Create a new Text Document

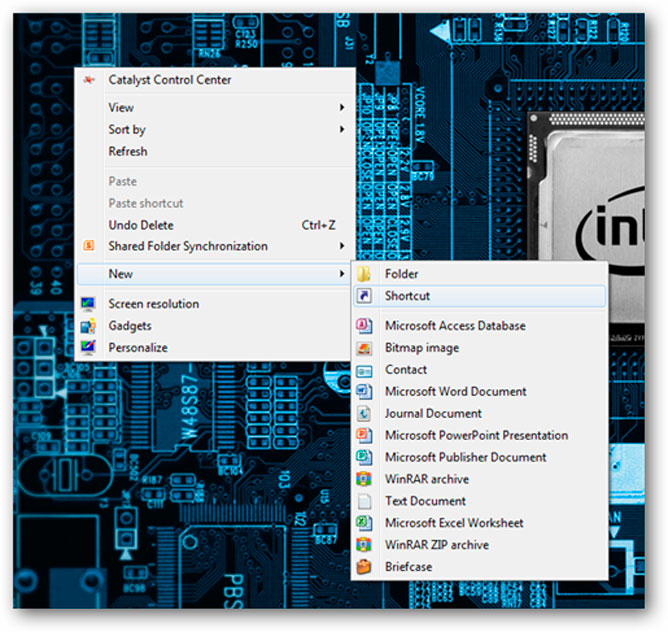[425, 501]
